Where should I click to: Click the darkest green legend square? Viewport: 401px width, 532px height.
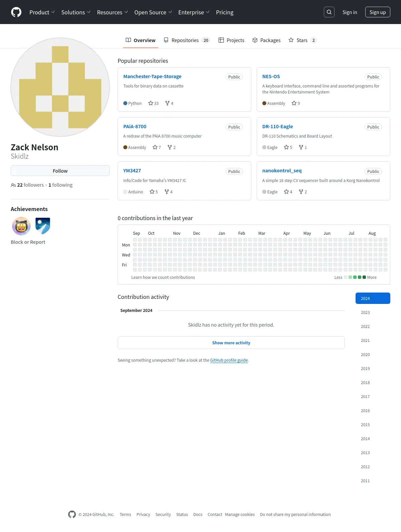pyautogui.click(x=364, y=277)
